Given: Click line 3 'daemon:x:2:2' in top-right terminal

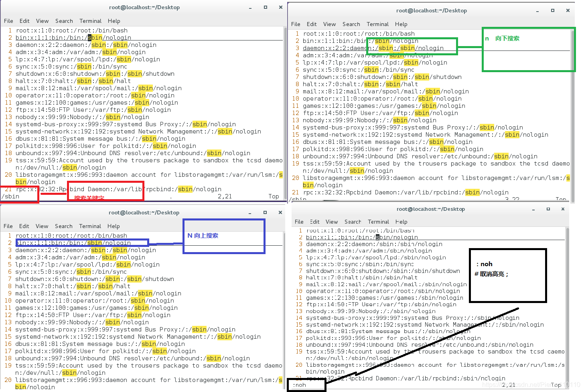Looking at the screenshot, I should tap(373, 48).
